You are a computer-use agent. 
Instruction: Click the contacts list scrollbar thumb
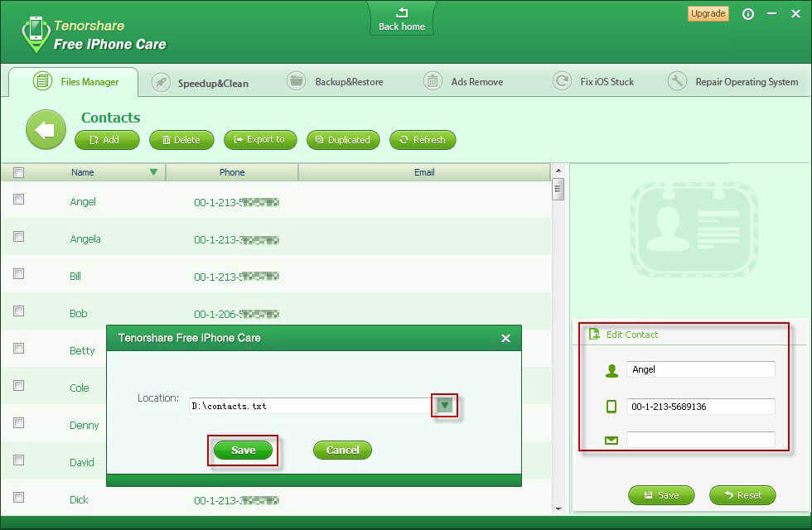(x=558, y=189)
